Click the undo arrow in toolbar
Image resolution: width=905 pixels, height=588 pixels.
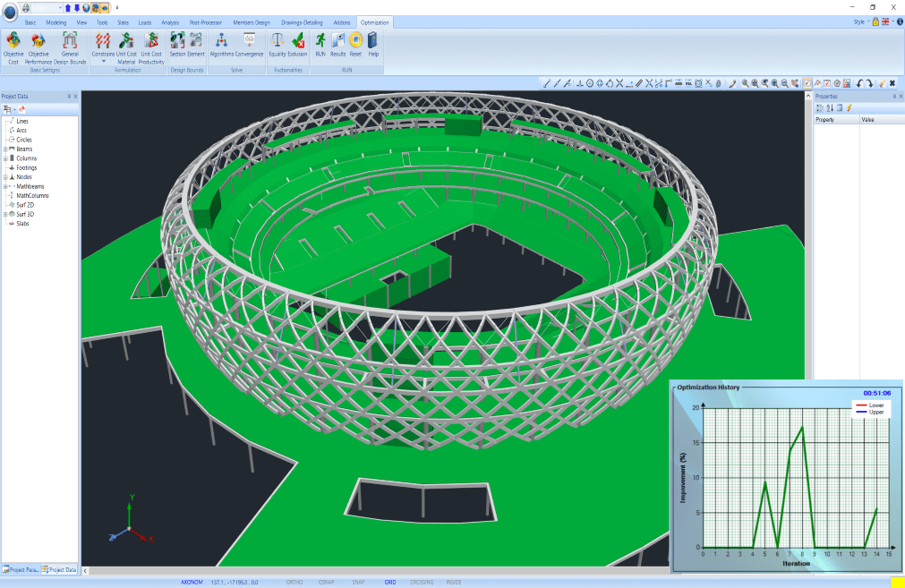[859, 83]
